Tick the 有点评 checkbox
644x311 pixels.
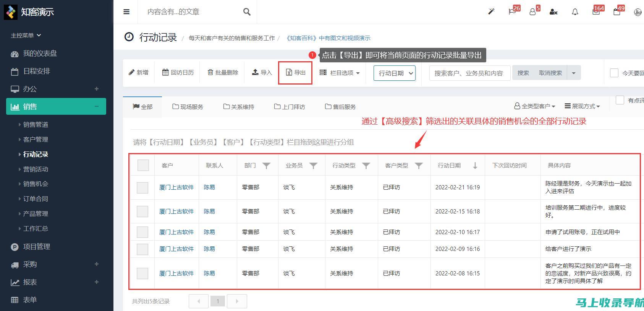(x=620, y=100)
